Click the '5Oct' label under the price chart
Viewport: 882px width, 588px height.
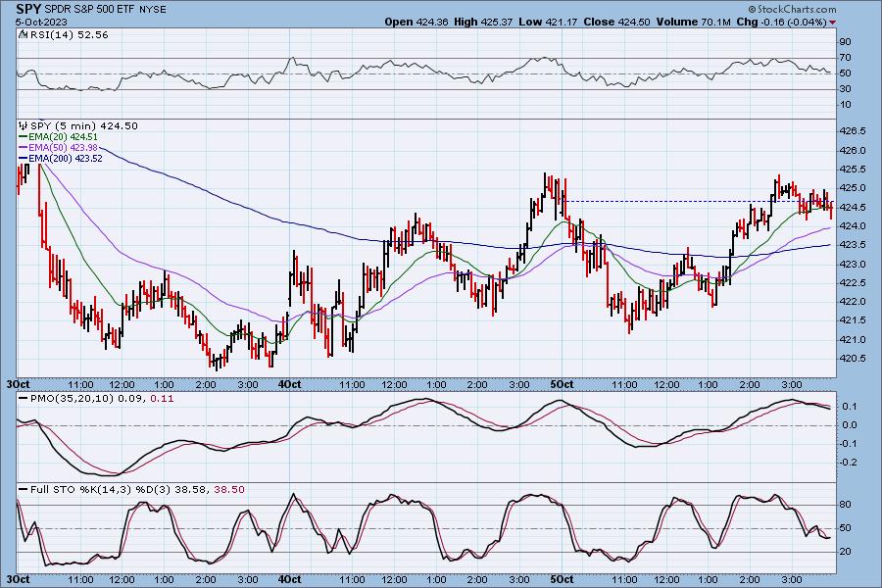pyautogui.click(x=562, y=385)
